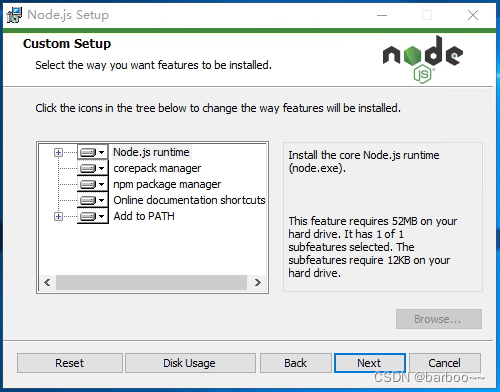The width and height of the screenshot is (500, 392).
Task: Click the Reset button
Action: coord(70,363)
